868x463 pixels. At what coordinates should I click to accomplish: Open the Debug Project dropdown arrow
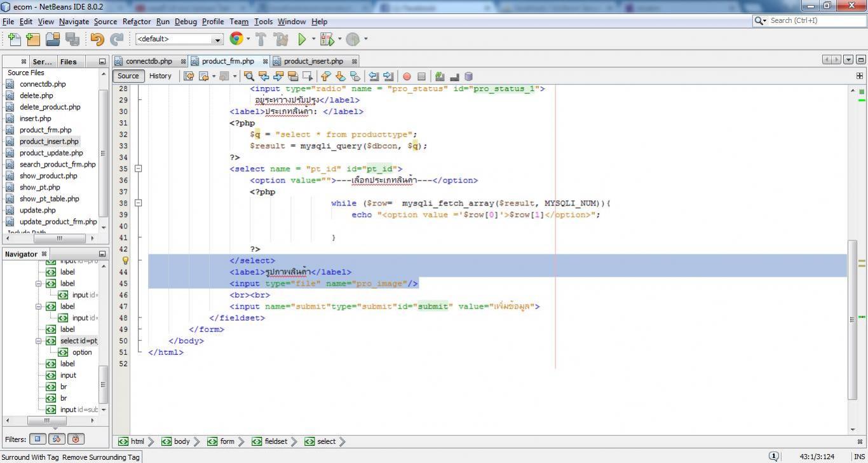tap(339, 39)
